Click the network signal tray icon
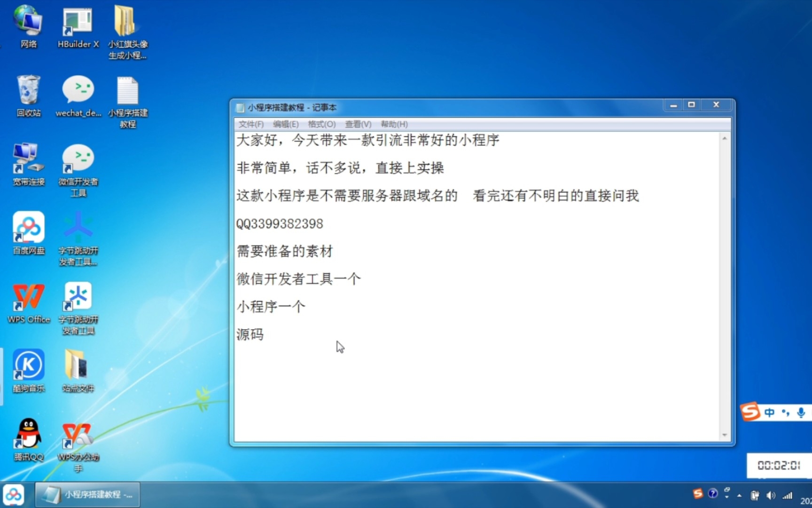Image resolution: width=812 pixels, height=508 pixels. 787,495
